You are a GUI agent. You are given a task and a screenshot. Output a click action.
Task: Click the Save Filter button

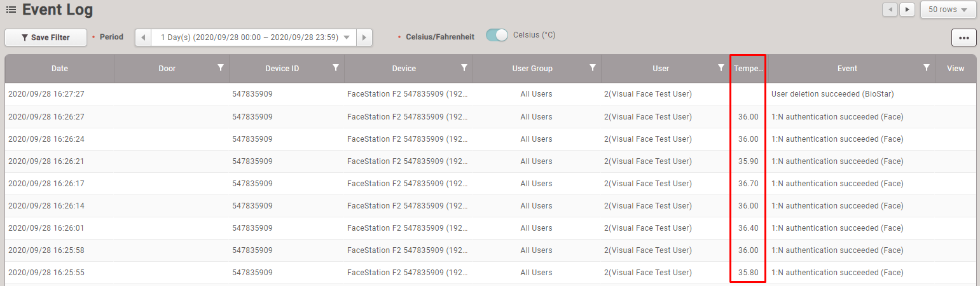tap(46, 37)
